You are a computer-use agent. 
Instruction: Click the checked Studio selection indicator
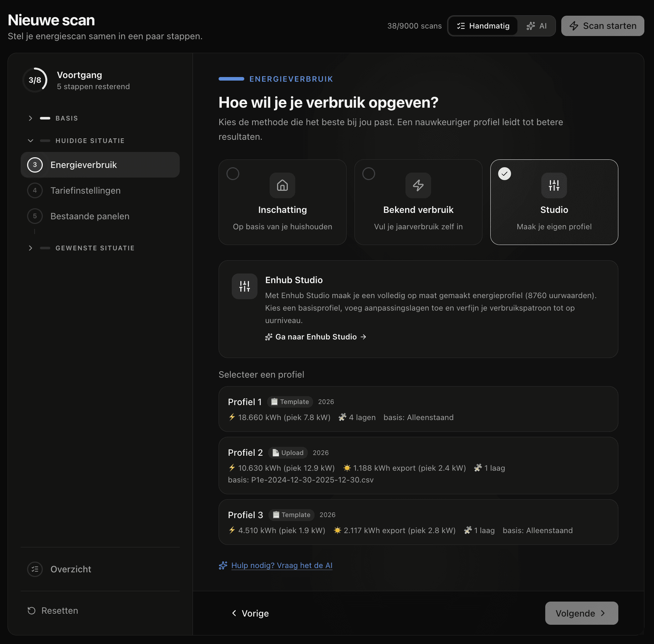click(x=505, y=174)
